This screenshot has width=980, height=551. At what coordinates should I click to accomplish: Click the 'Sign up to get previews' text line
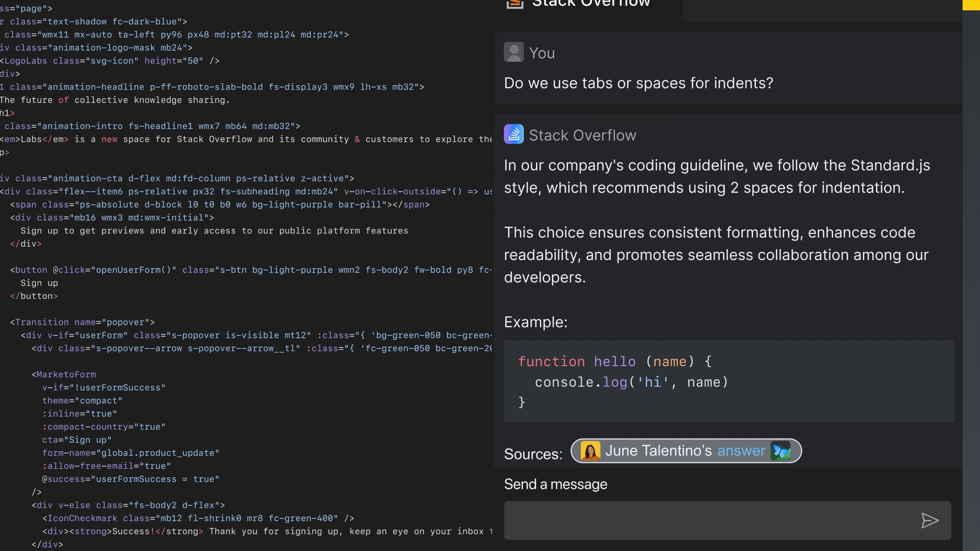(214, 230)
